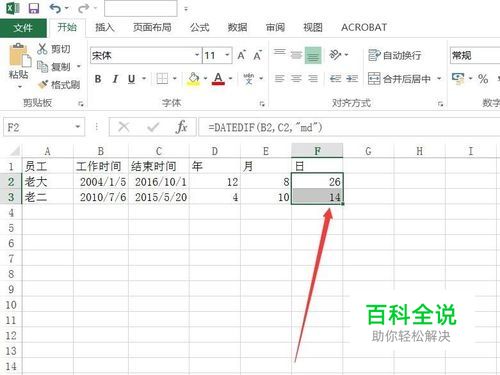Expand the merge options dropdown arrow
Image resolution: width=500 pixels, height=375 pixels.
(439, 79)
